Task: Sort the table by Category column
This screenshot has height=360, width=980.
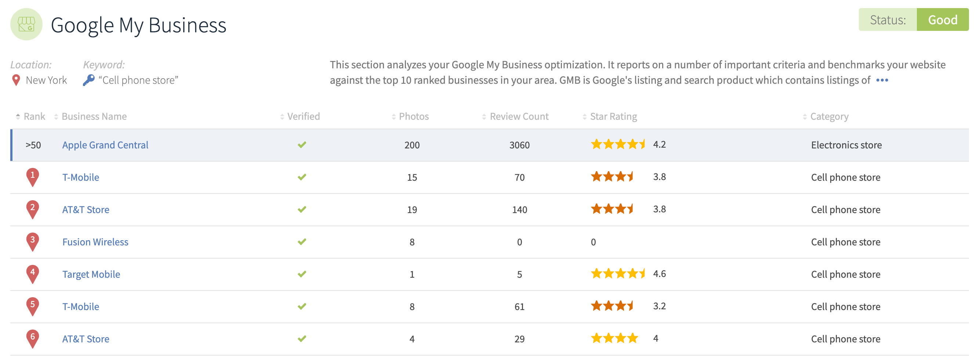Action: (x=825, y=116)
